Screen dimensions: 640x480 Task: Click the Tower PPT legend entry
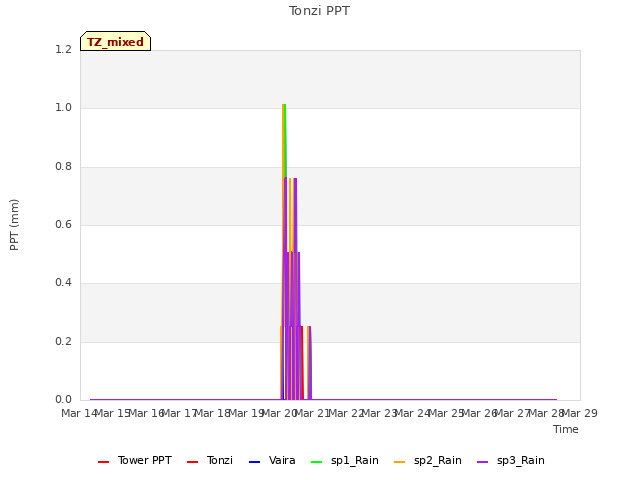135,461
